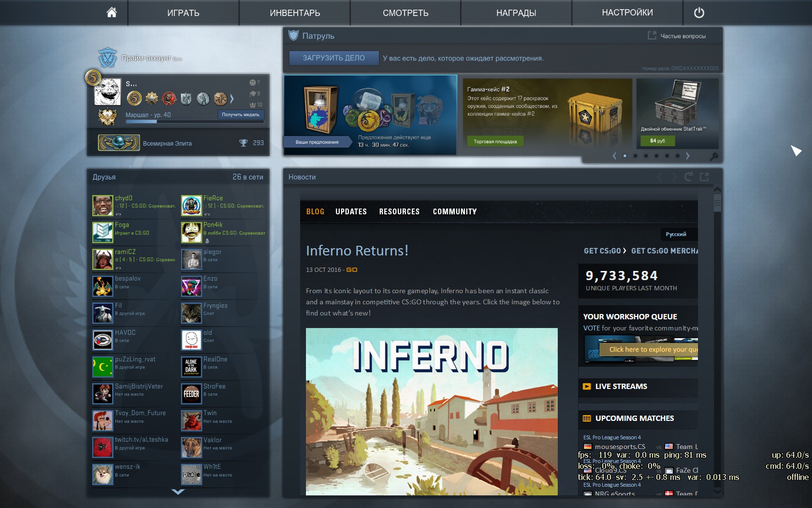
Task: Select the fifth store carousel page dot
Action: pos(667,156)
